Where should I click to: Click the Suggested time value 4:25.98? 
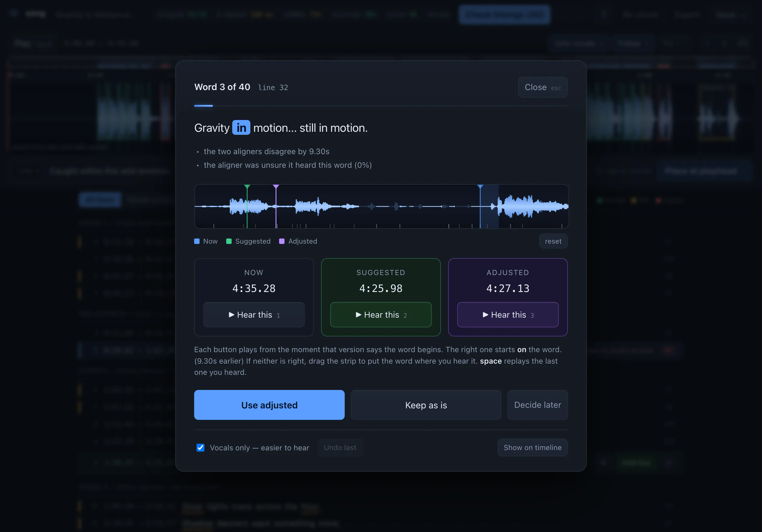coord(381,288)
